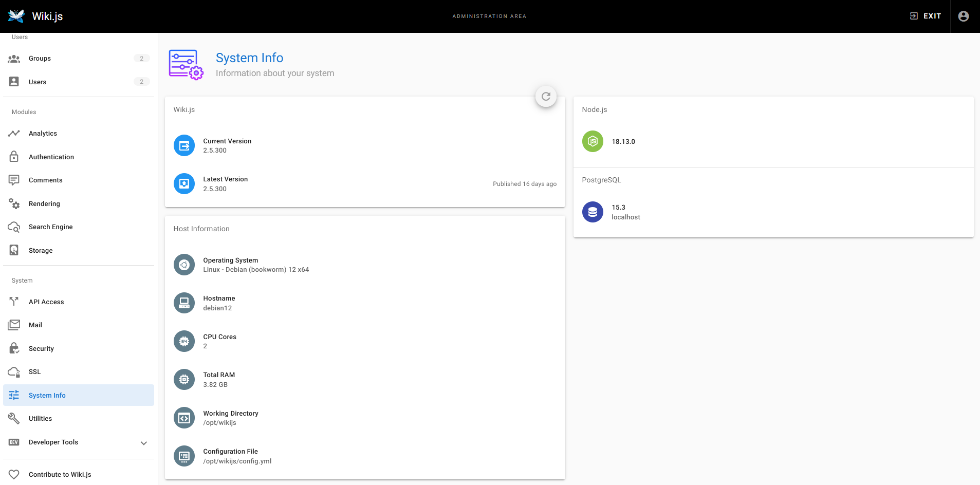Click the Analytics chart icon
The image size is (980, 485).
14,134
